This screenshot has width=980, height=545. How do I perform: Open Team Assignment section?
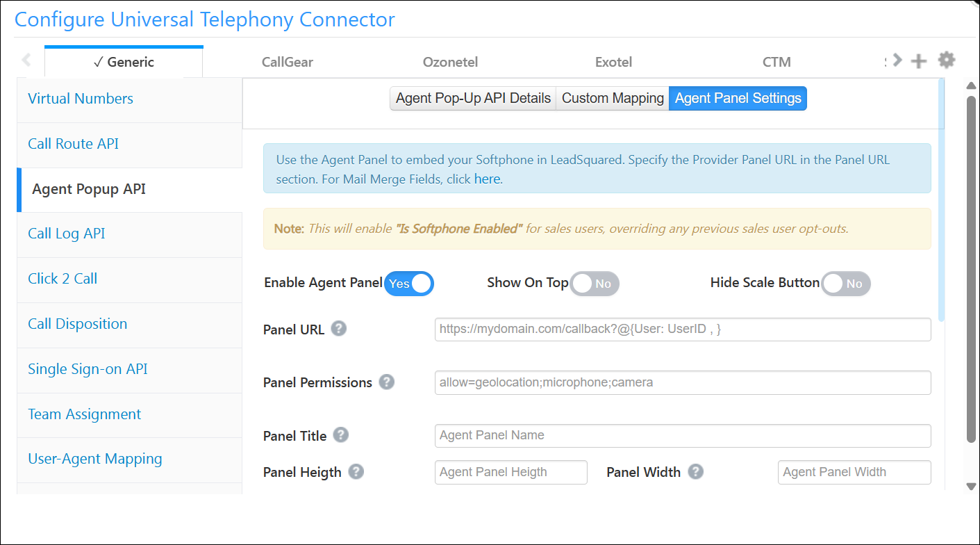pyautogui.click(x=129, y=414)
